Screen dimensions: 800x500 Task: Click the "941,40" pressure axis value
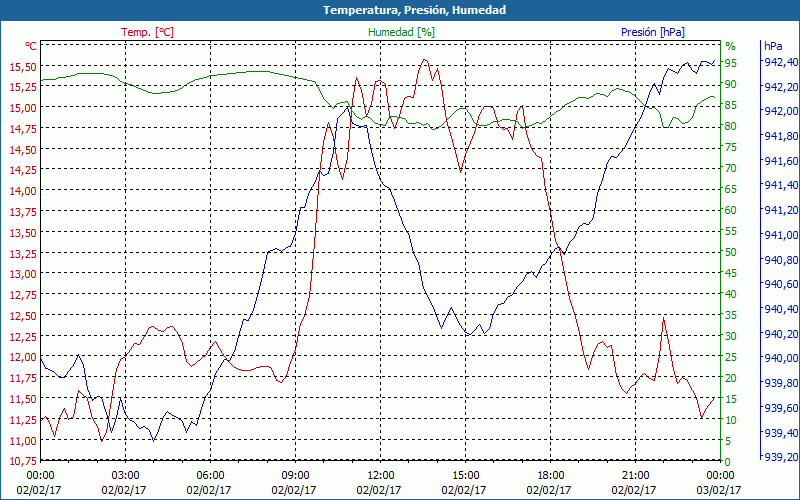[x=781, y=185]
